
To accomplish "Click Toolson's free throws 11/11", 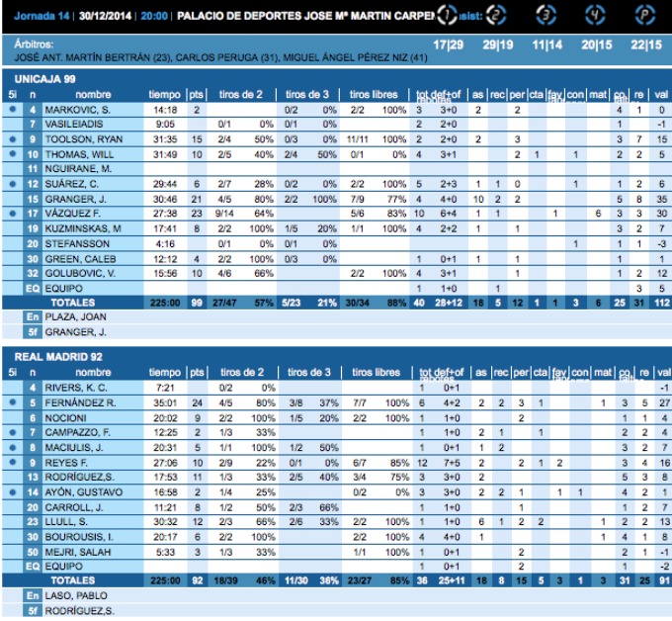I will tap(357, 139).
